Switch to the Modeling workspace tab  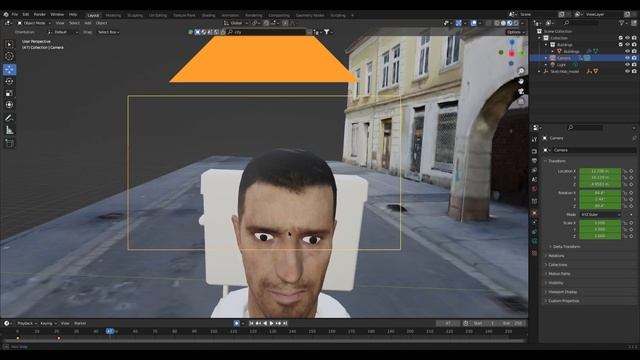tap(113, 16)
